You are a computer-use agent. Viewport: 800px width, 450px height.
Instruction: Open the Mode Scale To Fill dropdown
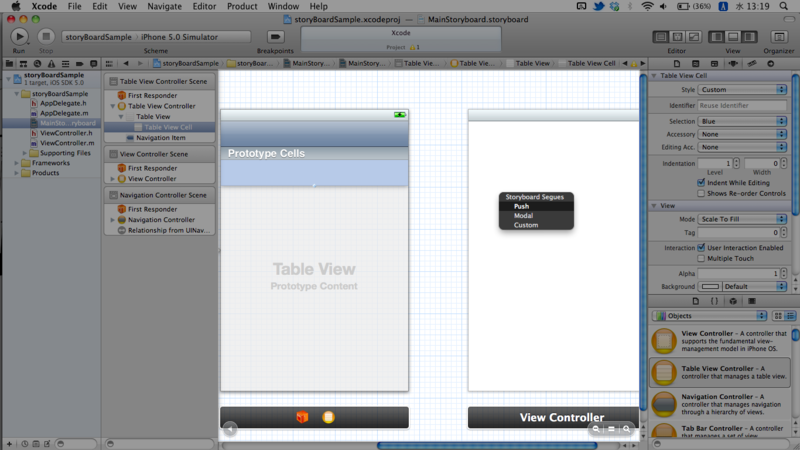point(742,219)
